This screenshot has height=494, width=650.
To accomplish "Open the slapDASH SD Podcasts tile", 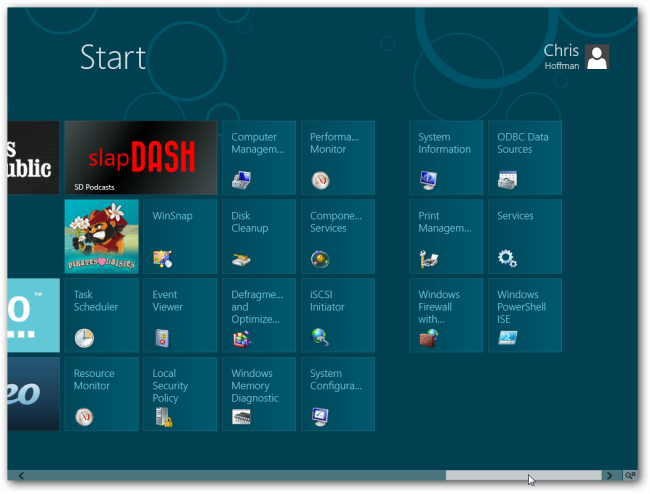I will [141, 157].
